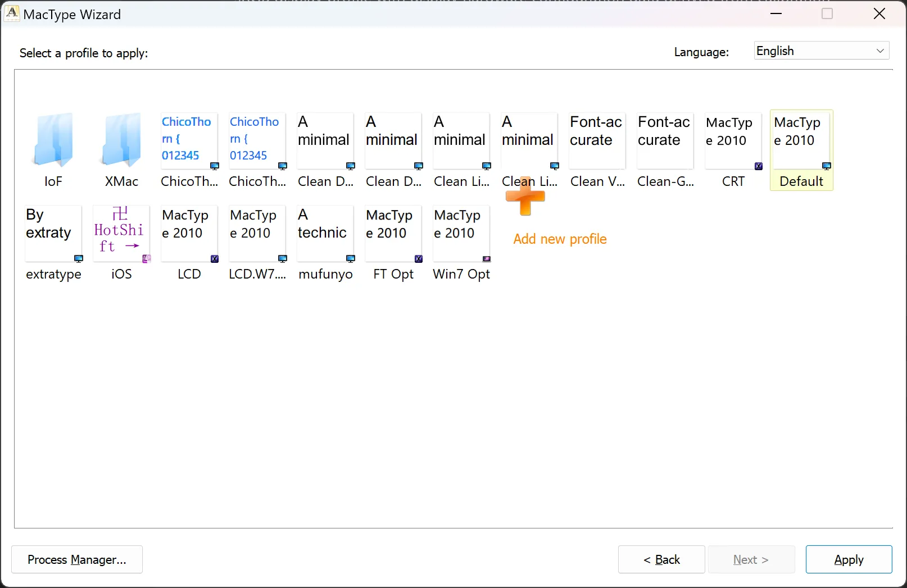Select the LCD profile

pos(189,233)
